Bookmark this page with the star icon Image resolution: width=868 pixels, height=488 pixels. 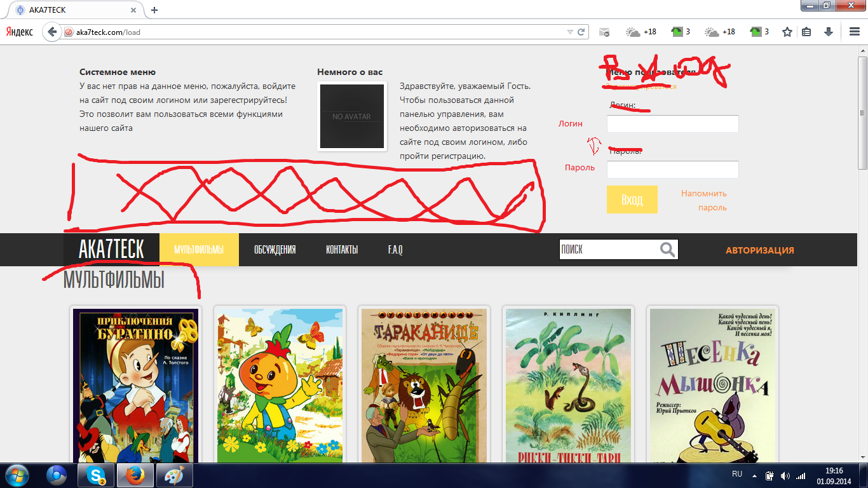(x=787, y=32)
